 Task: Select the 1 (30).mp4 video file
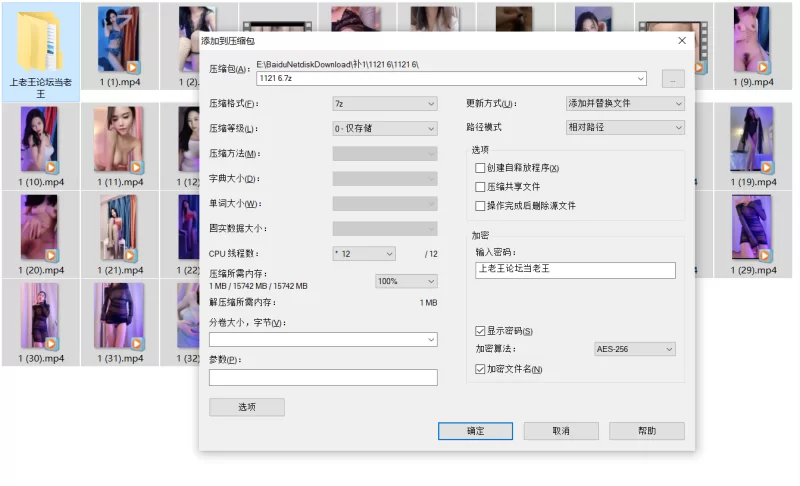[x=40, y=323]
